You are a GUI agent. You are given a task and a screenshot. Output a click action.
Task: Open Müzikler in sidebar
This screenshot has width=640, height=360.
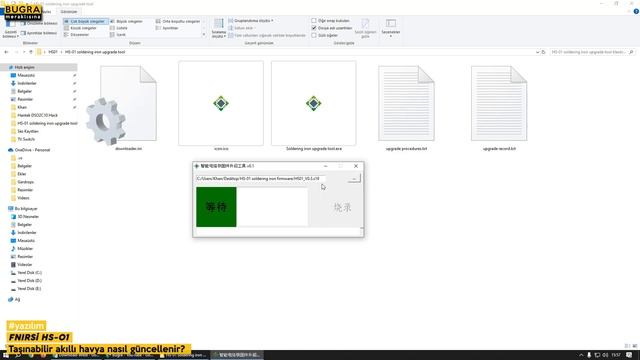coord(24,249)
